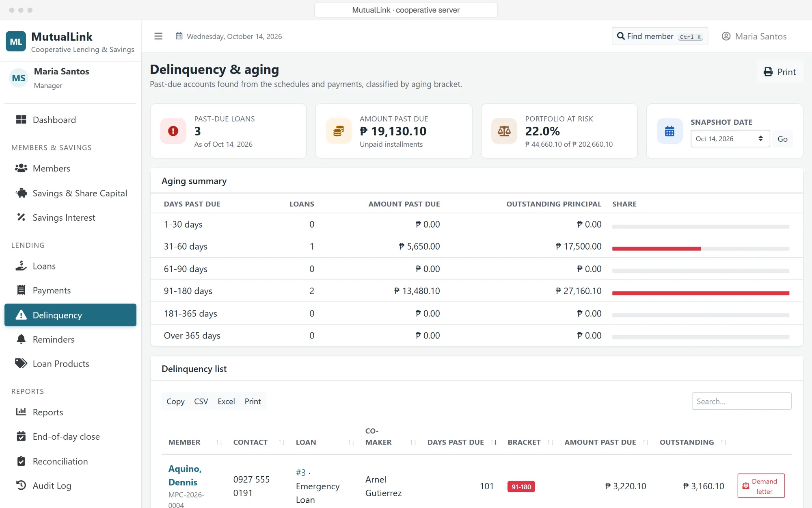Navigate to Audit Log
812x508 pixels.
(70, 486)
